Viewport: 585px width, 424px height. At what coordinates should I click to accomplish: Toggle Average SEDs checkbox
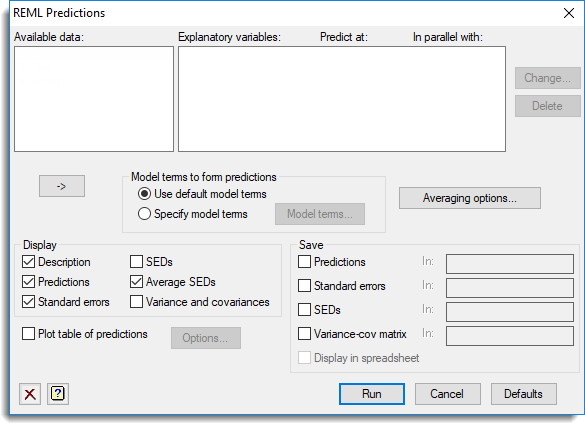pos(136,282)
